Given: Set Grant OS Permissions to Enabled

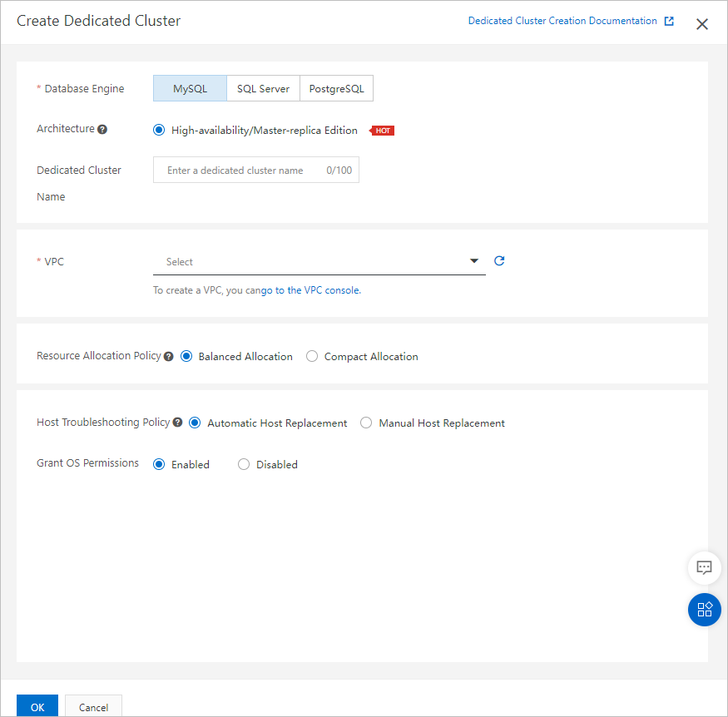Looking at the screenshot, I should (159, 464).
